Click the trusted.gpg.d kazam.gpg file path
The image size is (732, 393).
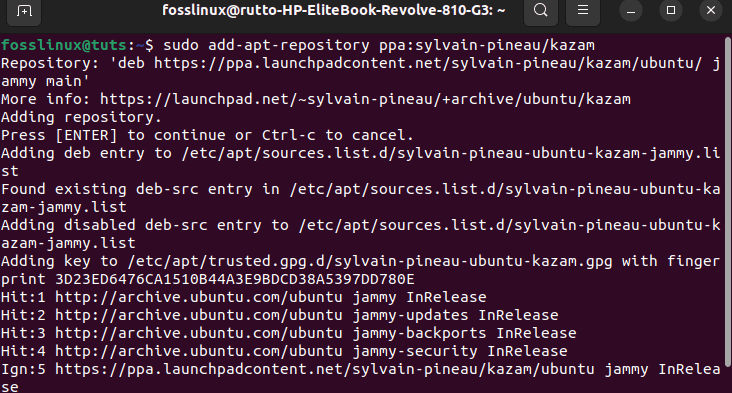coord(370,261)
